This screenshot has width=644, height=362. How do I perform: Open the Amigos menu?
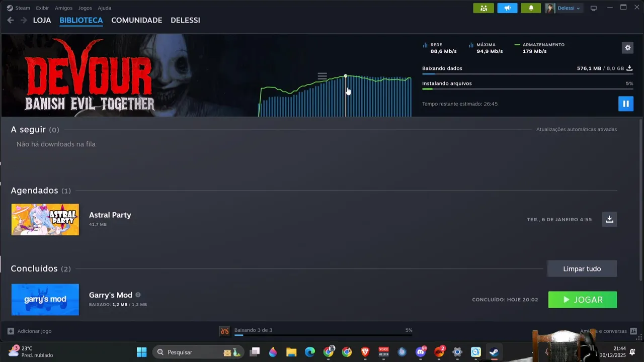tap(63, 8)
